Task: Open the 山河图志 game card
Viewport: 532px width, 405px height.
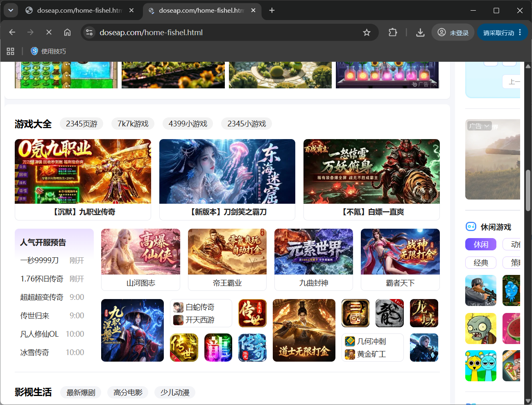Action: pyautogui.click(x=140, y=259)
